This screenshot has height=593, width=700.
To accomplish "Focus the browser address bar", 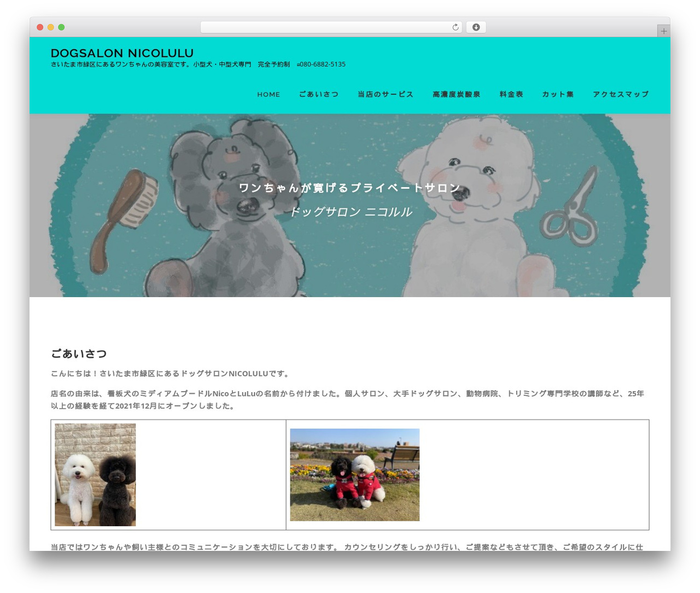I will 331,27.
